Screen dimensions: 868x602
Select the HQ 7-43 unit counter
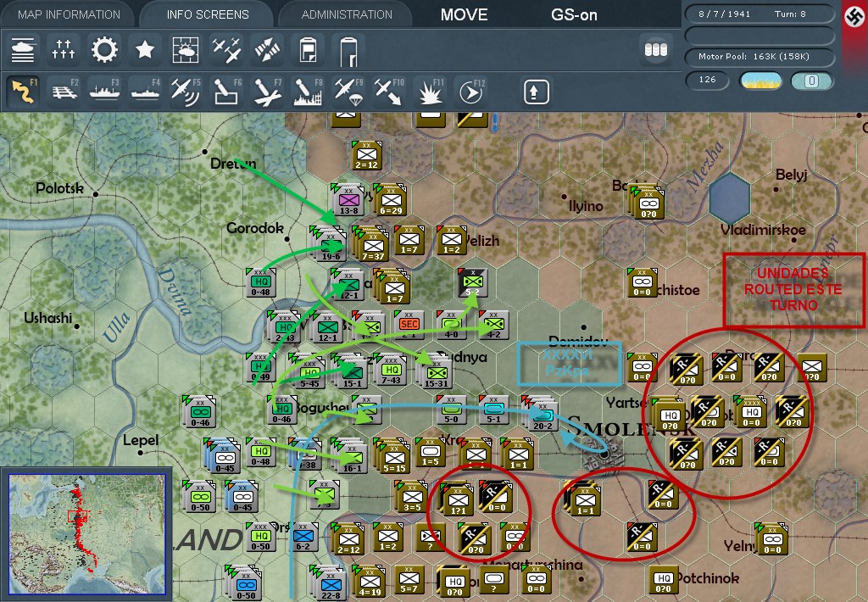(x=391, y=370)
